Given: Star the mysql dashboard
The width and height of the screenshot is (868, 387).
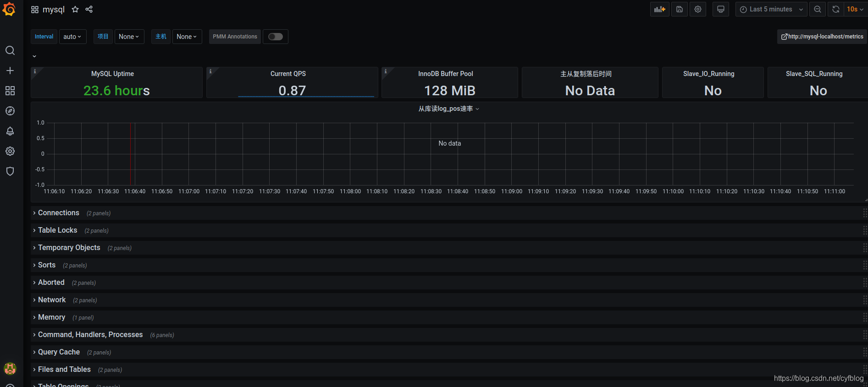Looking at the screenshot, I should coord(75,9).
